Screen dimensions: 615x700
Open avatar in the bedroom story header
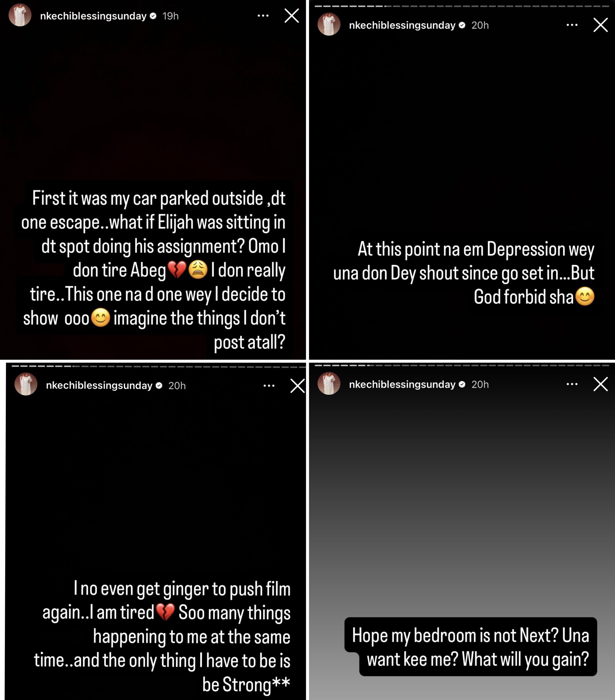click(329, 384)
